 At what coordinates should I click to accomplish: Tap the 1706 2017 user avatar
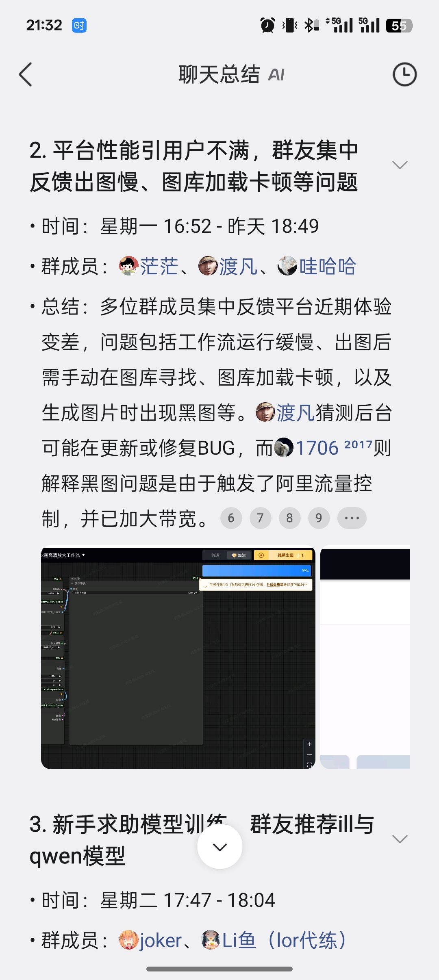284,448
